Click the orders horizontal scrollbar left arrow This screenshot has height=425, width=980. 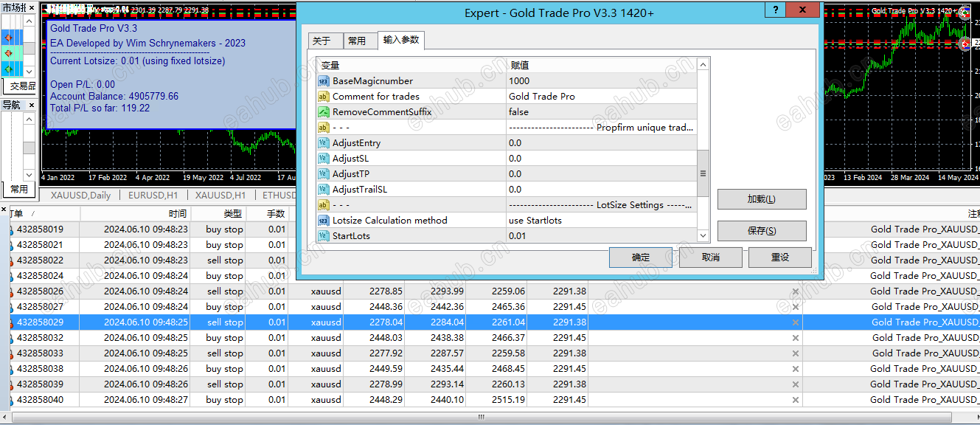[x=4, y=417]
